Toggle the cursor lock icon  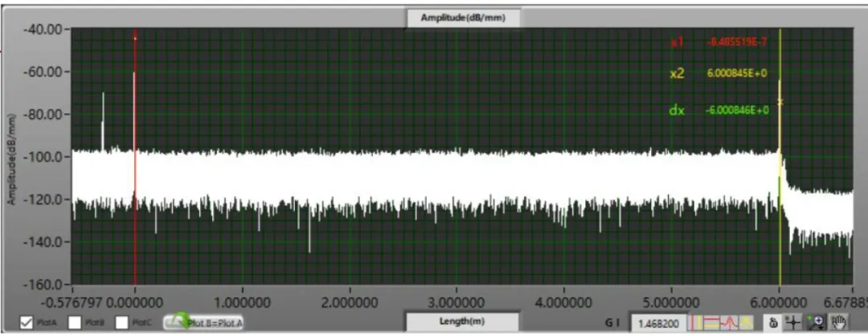[773, 322]
